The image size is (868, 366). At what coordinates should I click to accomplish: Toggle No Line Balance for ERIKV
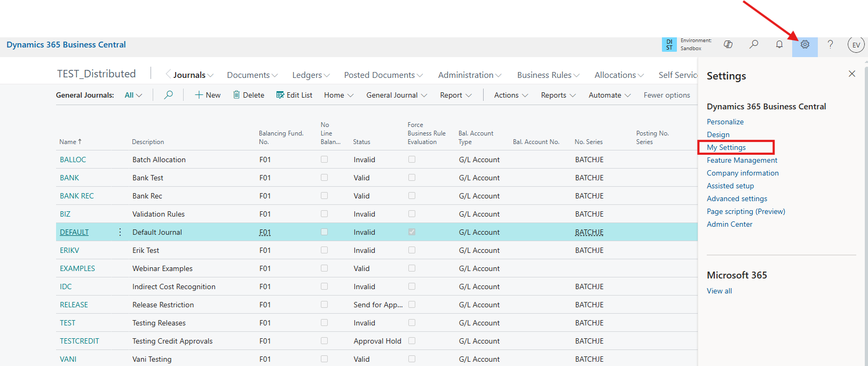[324, 250]
